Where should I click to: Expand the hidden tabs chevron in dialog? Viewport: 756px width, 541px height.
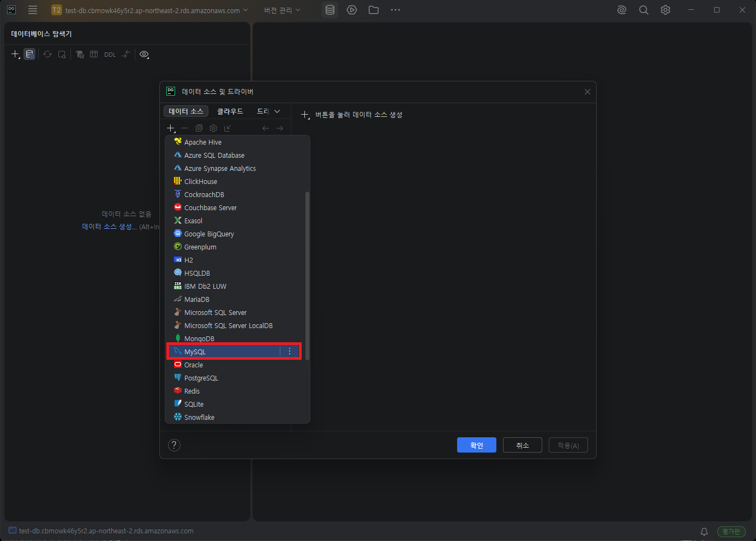pyautogui.click(x=277, y=111)
